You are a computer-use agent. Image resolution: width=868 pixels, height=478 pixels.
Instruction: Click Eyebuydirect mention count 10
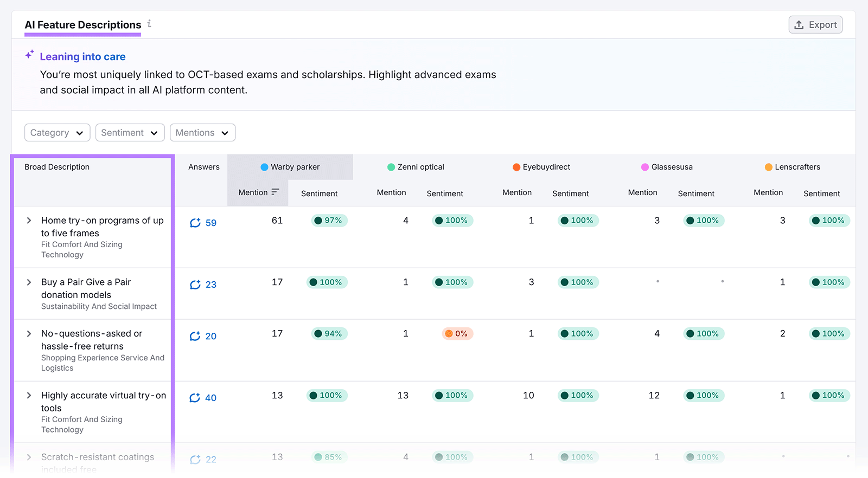coord(528,396)
